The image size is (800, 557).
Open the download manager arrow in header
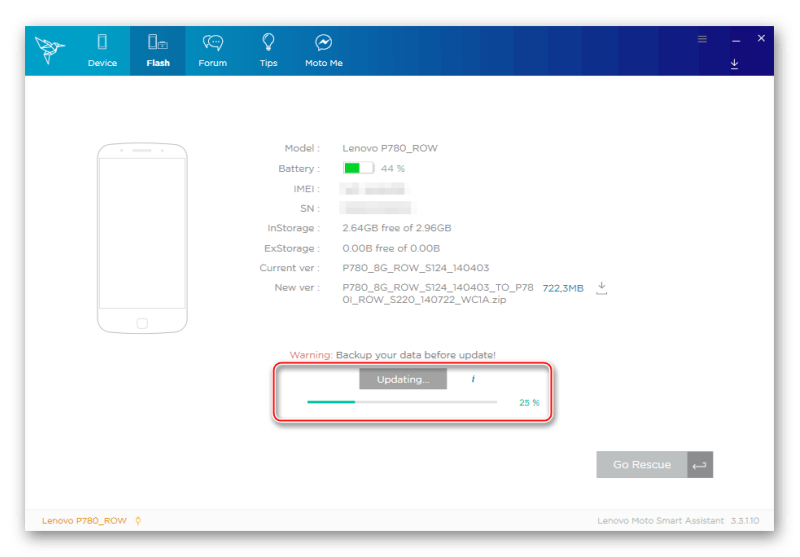[x=734, y=64]
